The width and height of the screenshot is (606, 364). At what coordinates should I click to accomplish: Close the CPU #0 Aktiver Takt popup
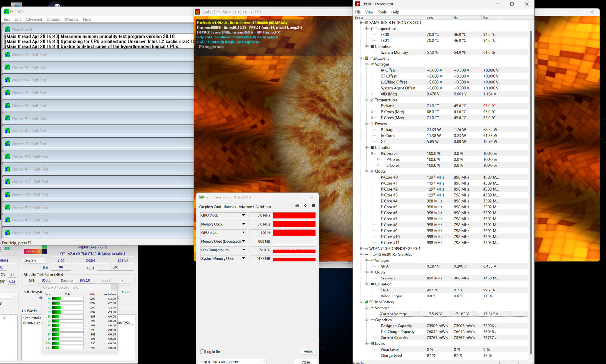point(114,287)
